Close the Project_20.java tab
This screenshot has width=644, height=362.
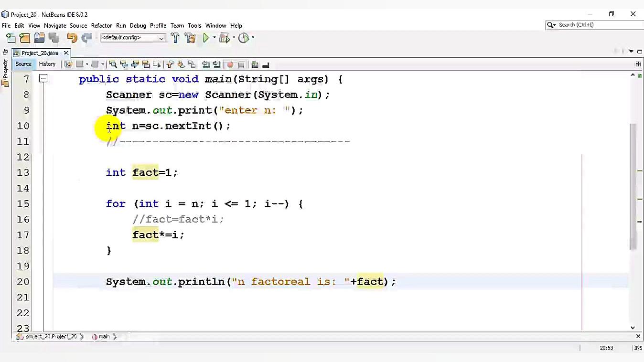pos(66,53)
